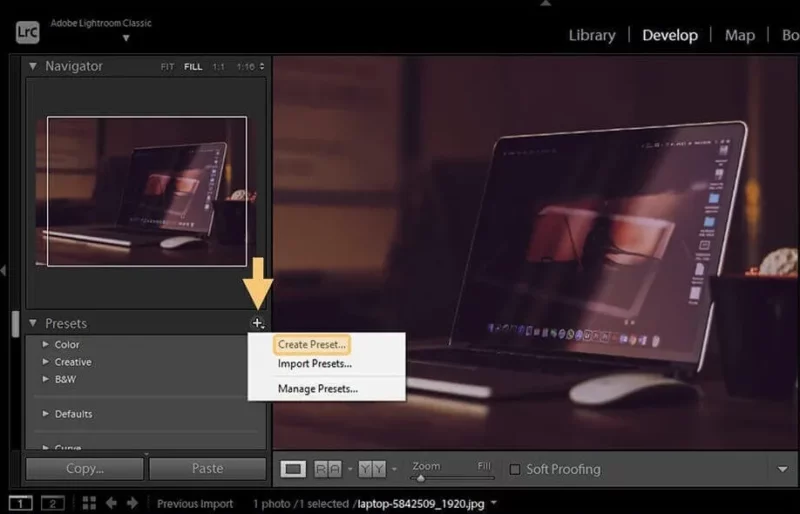Switch to the Map module

740,35
